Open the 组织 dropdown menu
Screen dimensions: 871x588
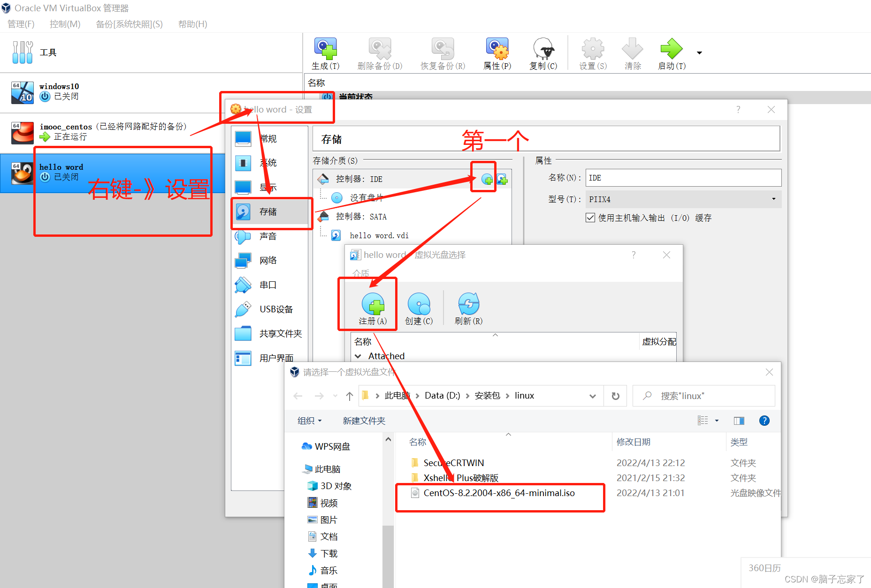click(x=310, y=421)
